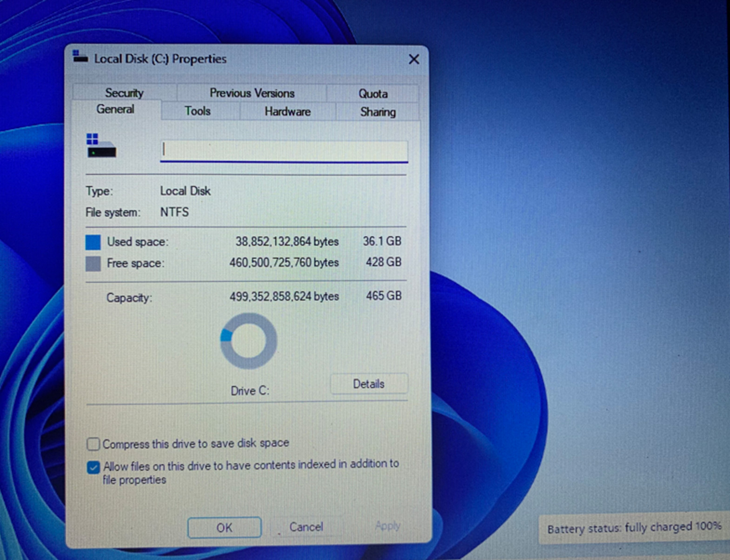
Task: Click the '465 GB' capacity size
Action: (x=384, y=296)
